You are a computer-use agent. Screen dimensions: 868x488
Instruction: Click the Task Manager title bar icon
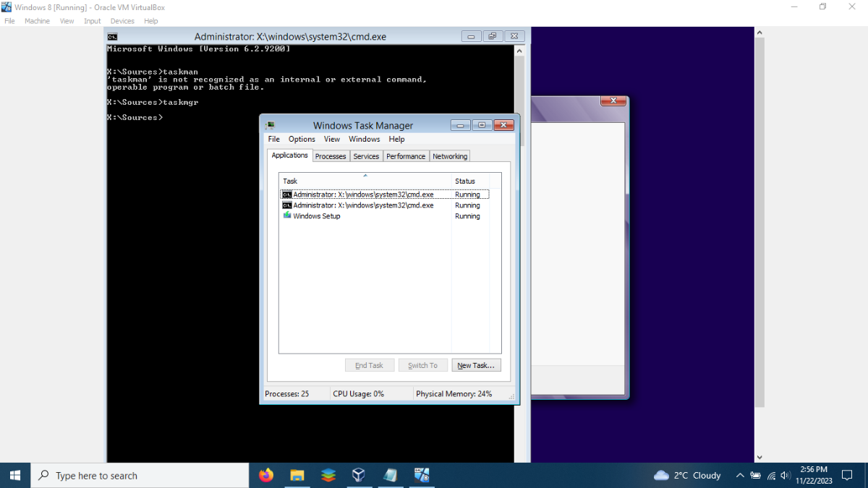(x=270, y=125)
